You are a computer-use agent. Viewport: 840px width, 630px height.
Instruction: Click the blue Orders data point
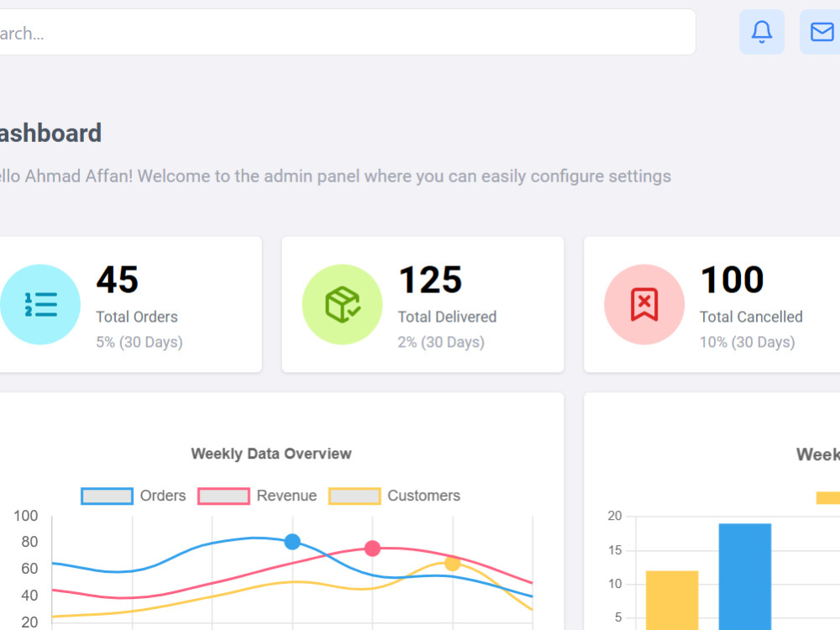[x=292, y=542]
